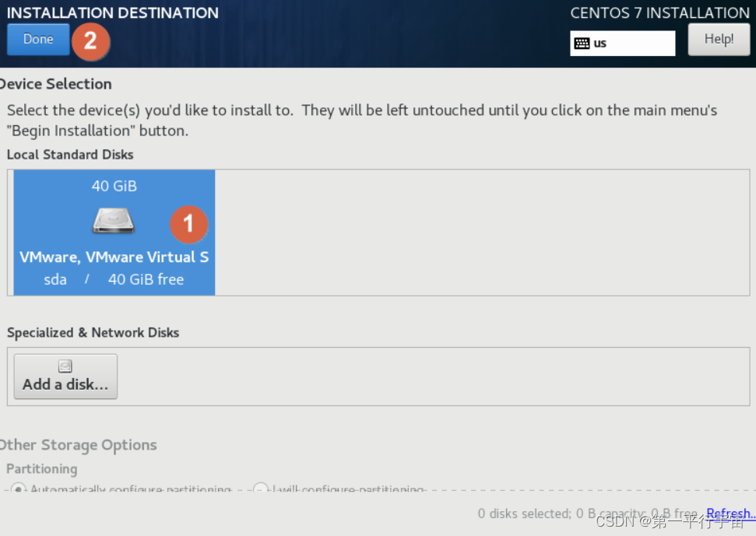Click the hard drive icon on sda

click(x=114, y=221)
